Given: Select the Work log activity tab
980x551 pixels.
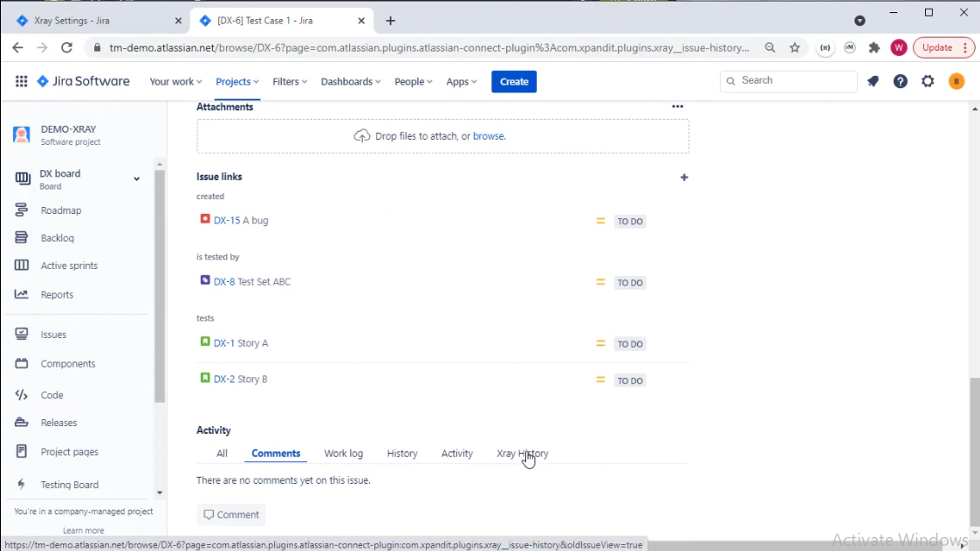Looking at the screenshot, I should click(343, 453).
